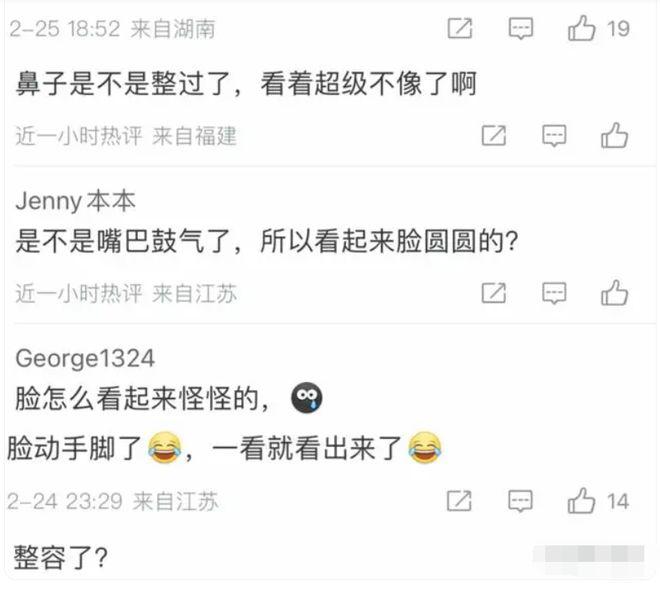Share the comment from 福建

(x=494, y=136)
